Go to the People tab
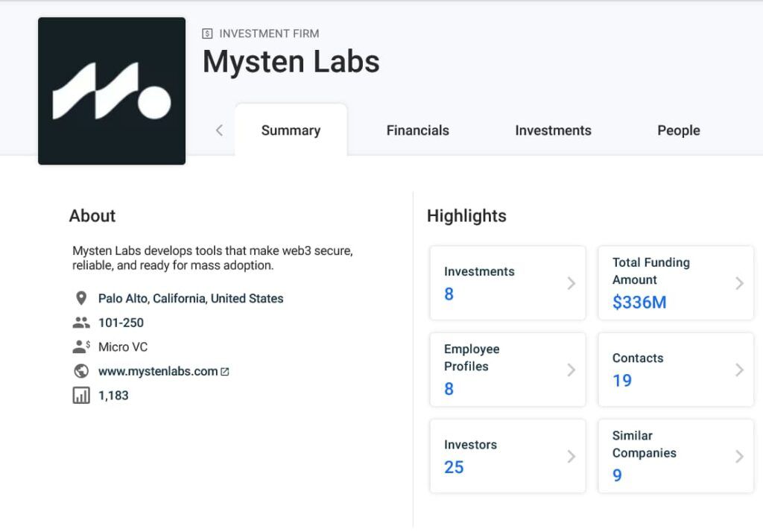The height and width of the screenshot is (532, 763). 678,130
